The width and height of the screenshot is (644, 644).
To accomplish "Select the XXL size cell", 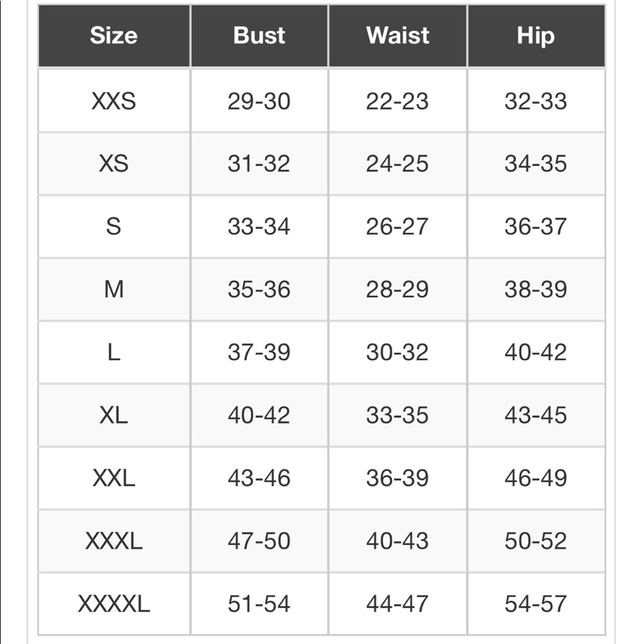I will tap(114, 478).
